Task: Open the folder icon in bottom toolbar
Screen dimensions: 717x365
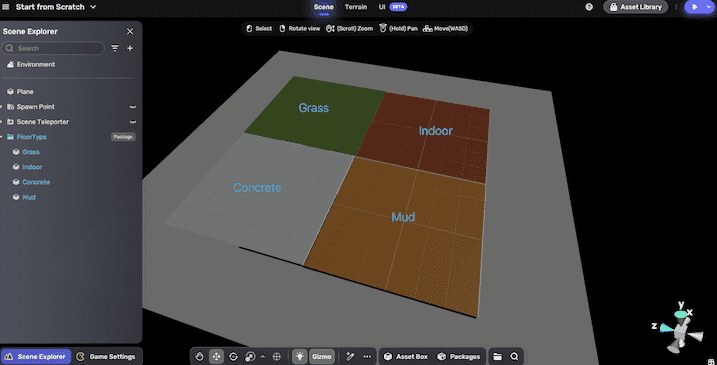Action: [x=498, y=356]
